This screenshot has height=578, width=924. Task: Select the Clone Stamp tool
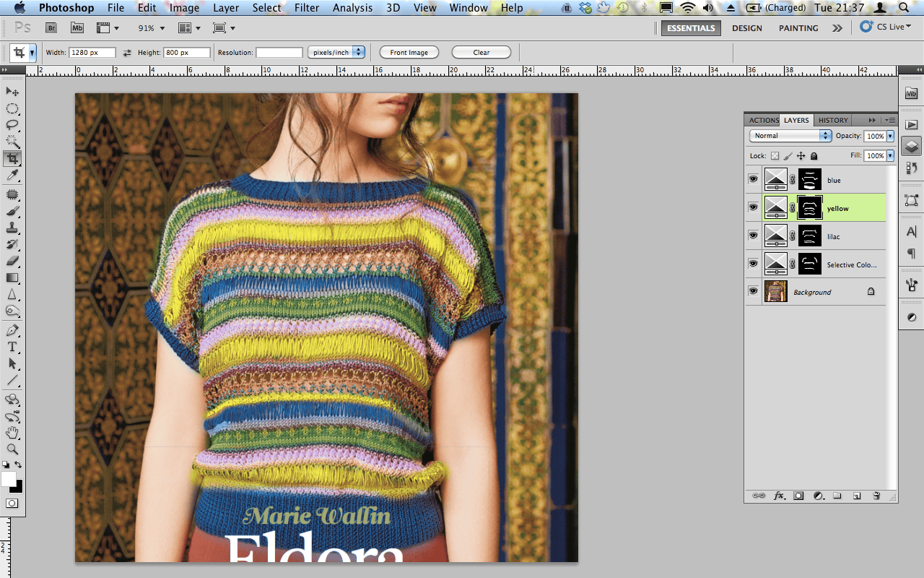click(x=12, y=228)
